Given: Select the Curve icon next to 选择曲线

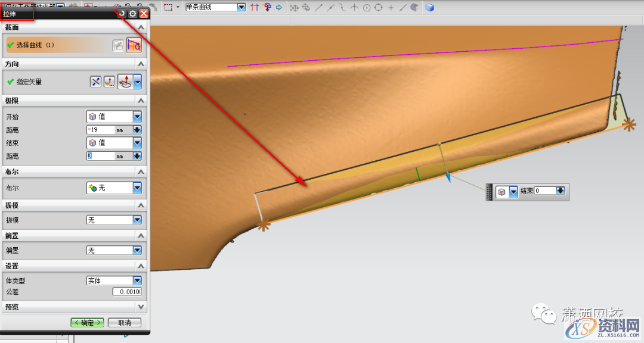Looking at the screenshot, I should click(x=134, y=45).
